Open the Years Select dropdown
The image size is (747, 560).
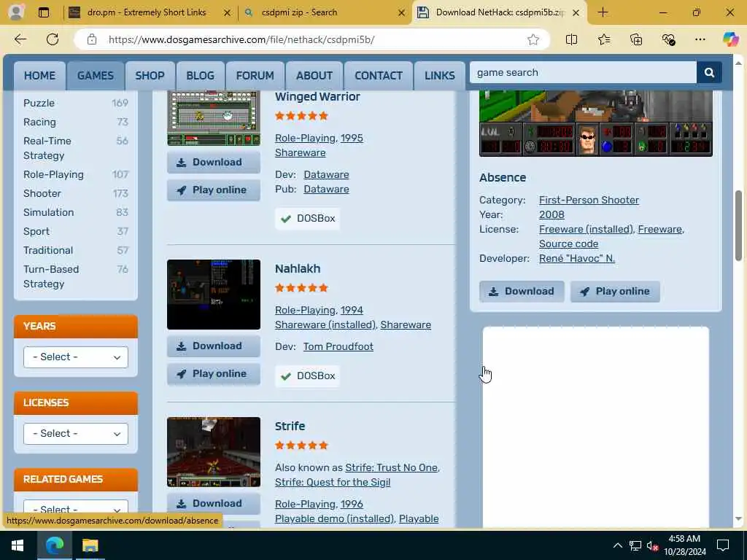coord(76,357)
